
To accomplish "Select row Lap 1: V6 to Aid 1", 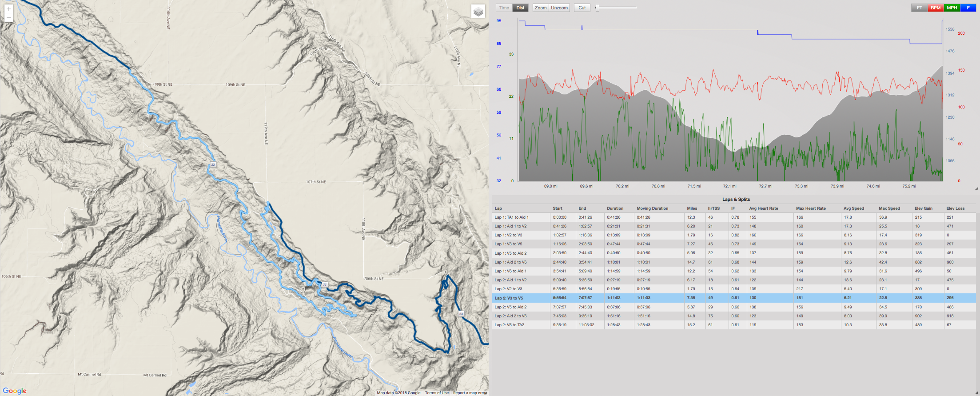I will pyautogui.click(x=734, y=271).
